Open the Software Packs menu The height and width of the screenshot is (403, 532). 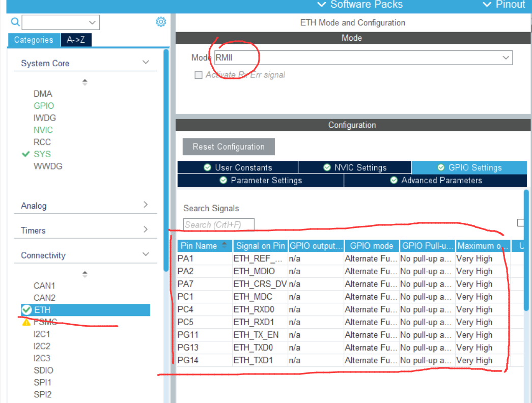pyautogui.click(x=360, y=5)
